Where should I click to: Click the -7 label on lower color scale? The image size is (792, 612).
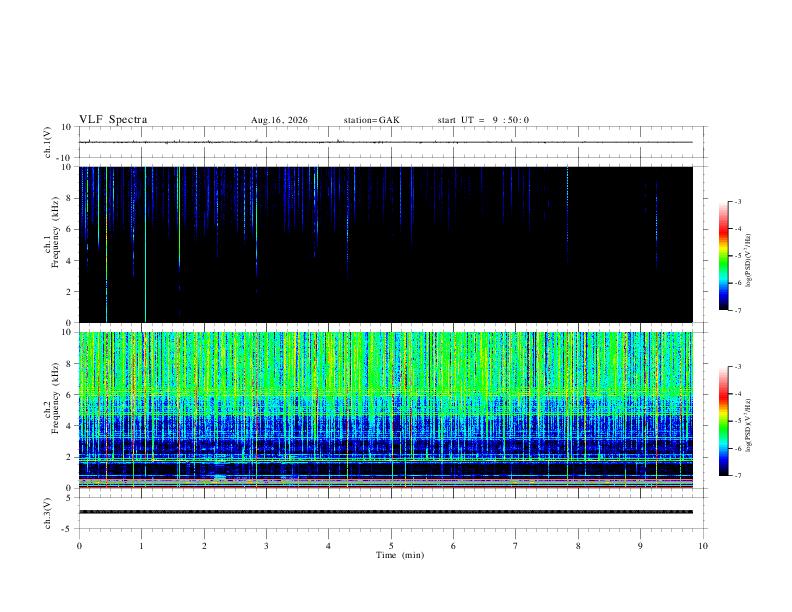pyautogui.click(x=737, y=475)
